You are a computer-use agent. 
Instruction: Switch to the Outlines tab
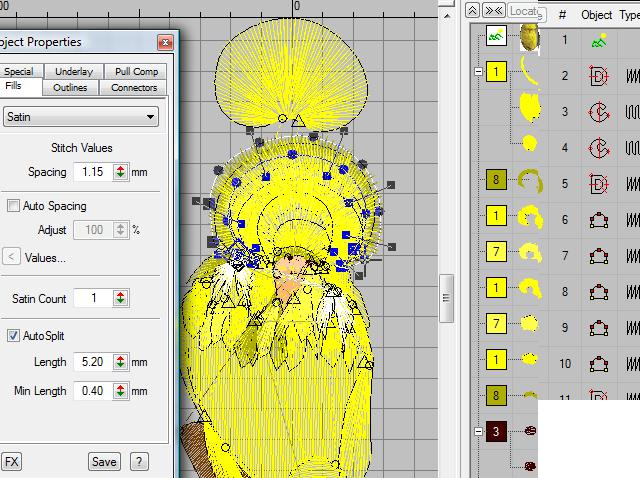tap(70, 88)
